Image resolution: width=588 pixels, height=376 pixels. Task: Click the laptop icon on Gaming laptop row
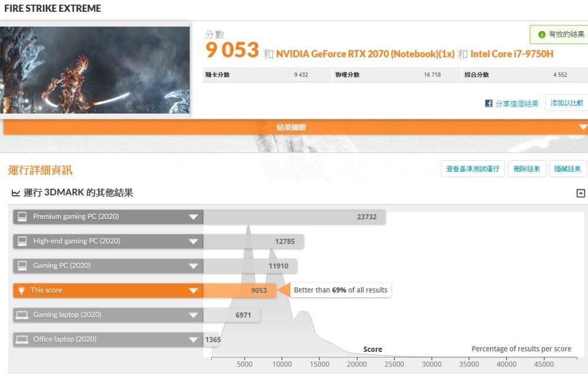(x=22, y=315)
